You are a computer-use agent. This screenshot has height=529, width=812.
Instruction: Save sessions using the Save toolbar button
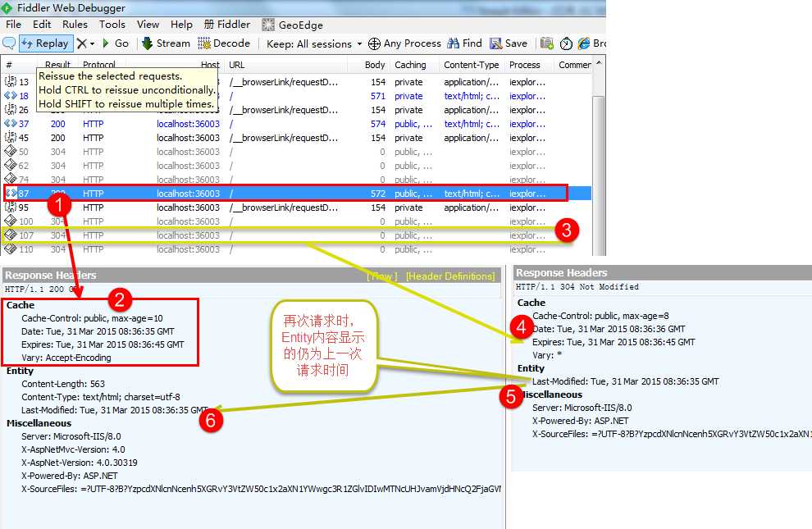[x=509, y=43]
